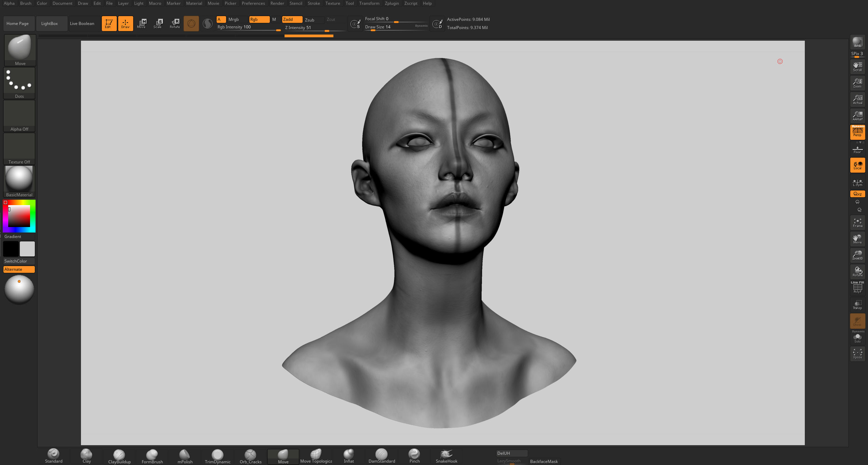
Task: Open LightBox
Action: (52, 23)
